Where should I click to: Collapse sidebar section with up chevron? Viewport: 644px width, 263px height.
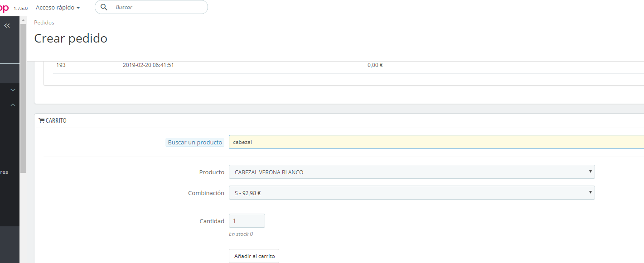click(13, 105)
